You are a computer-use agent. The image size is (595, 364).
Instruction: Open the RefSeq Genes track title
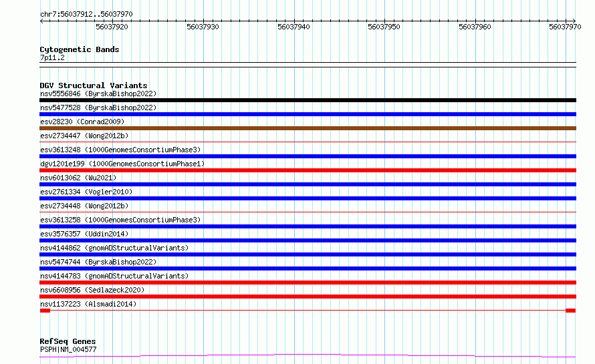(x=68, y=341)
